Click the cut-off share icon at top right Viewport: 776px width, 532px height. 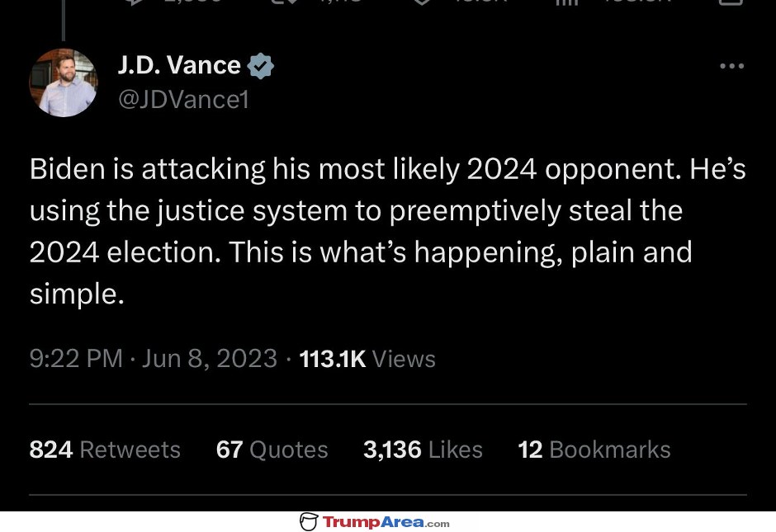click(731, 2)
